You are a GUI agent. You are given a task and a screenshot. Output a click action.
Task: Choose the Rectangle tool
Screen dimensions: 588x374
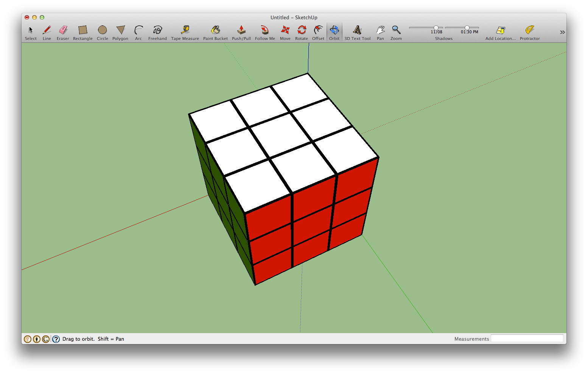pyautogui.click(x=82, y=30)
